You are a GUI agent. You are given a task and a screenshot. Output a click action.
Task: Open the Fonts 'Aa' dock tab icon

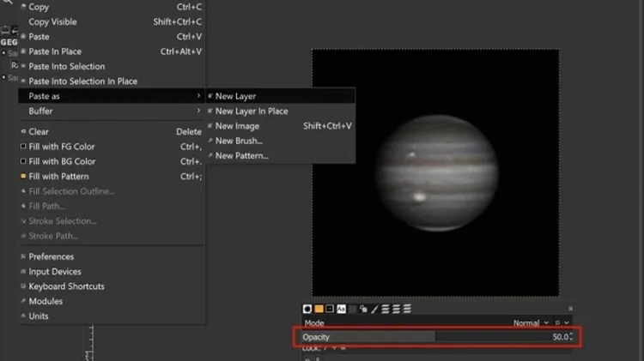pyautogui.click(x=341, y=309)
